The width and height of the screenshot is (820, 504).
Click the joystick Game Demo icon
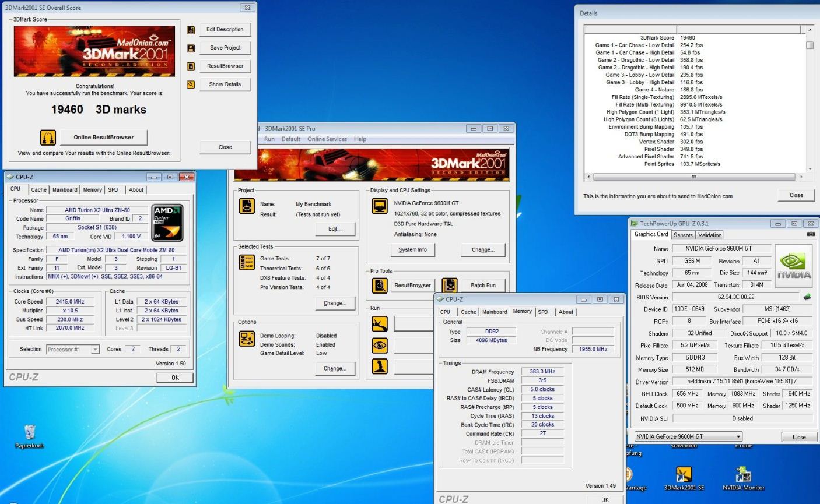click(380, 366)
